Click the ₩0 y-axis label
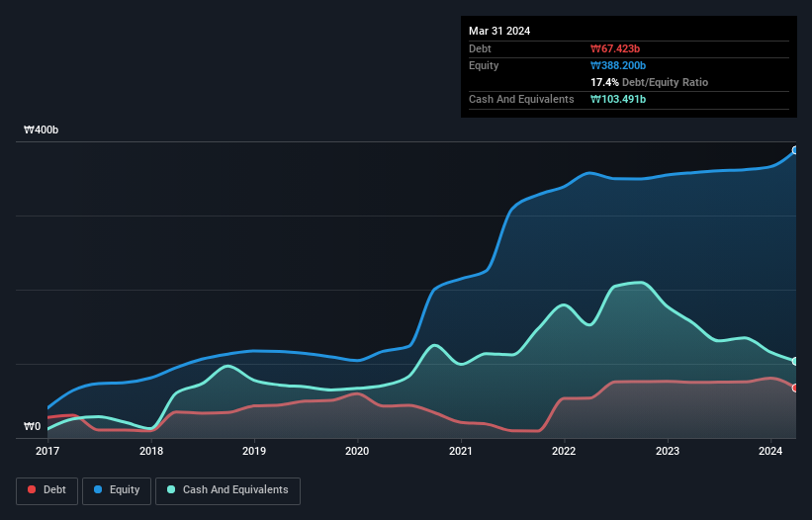812x520 pixels. click(x=32, y=426)
